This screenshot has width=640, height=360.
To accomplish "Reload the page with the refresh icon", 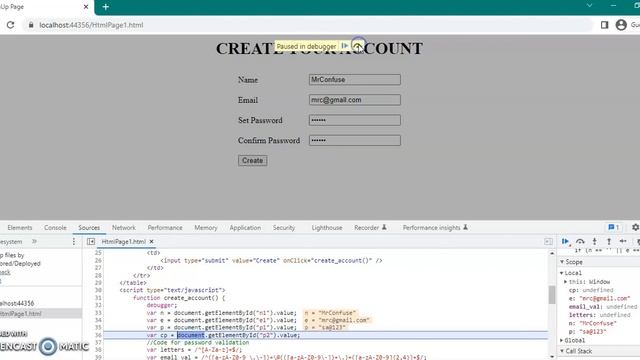I will click(x=10, y=25).
